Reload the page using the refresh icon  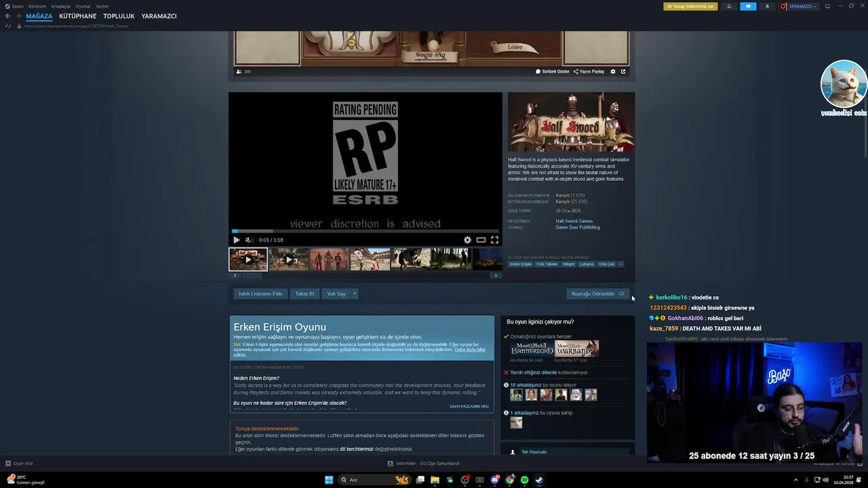(x=8, y=26)
